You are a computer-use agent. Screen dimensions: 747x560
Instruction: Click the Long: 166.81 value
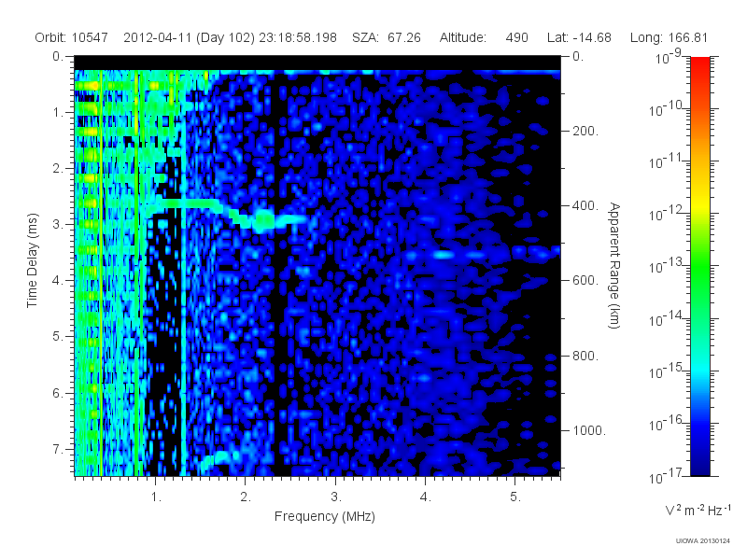pyautogui.click(x=669, y=37)
